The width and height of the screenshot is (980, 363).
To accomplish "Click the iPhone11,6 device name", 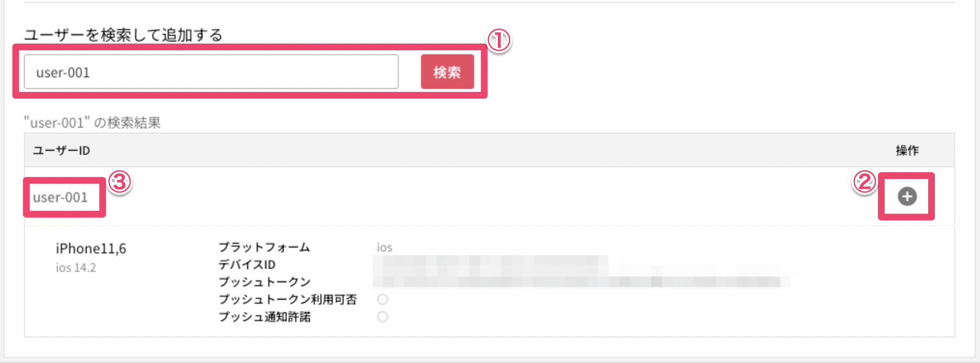I will pyautogui.click(x=91, y=248).
